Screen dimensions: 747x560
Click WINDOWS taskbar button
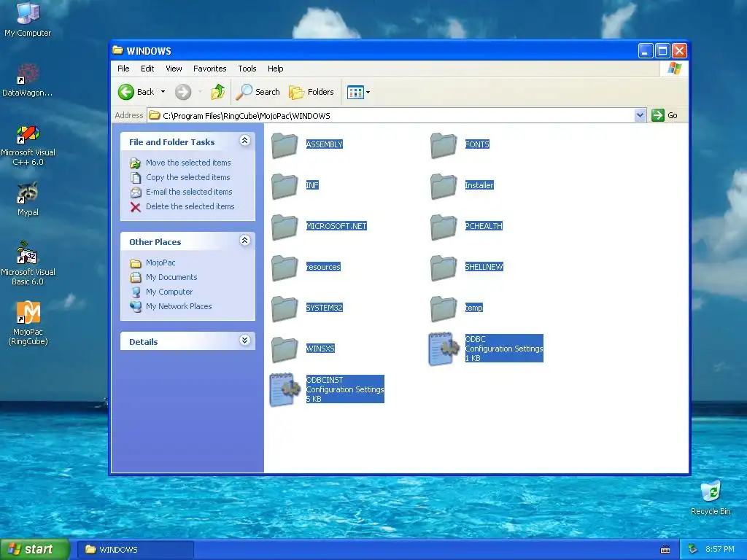point(135,550)
